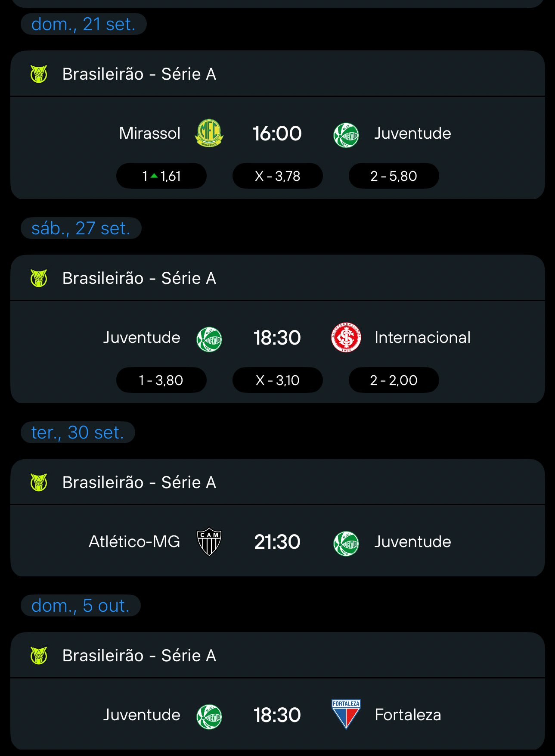The height and width of the screenshot is (756, 555).
Task: Click the Atlético-MG club crest
Action: [209, 542]
